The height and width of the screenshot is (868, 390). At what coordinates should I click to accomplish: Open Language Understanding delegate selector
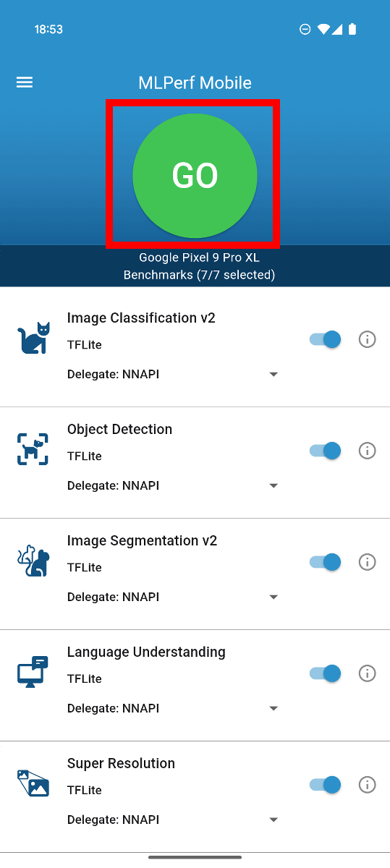point(173,709)
